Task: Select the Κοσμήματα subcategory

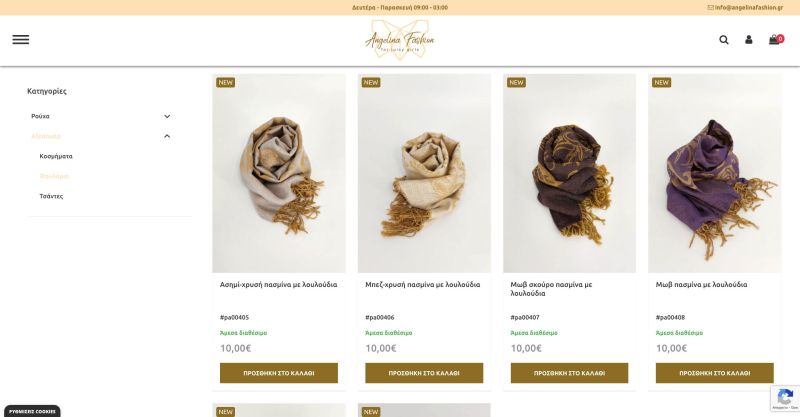Action: (56, 156)
